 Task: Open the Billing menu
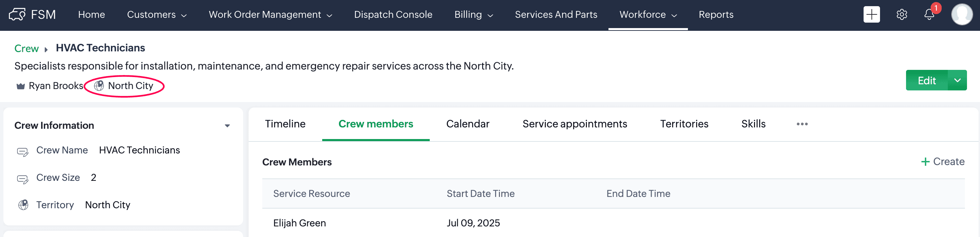[x=474, y=14]
